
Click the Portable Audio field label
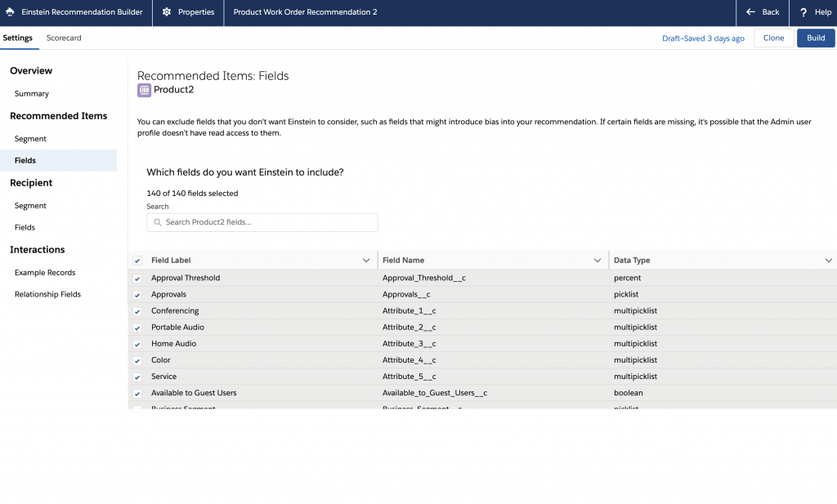click(x=177, y=328)
